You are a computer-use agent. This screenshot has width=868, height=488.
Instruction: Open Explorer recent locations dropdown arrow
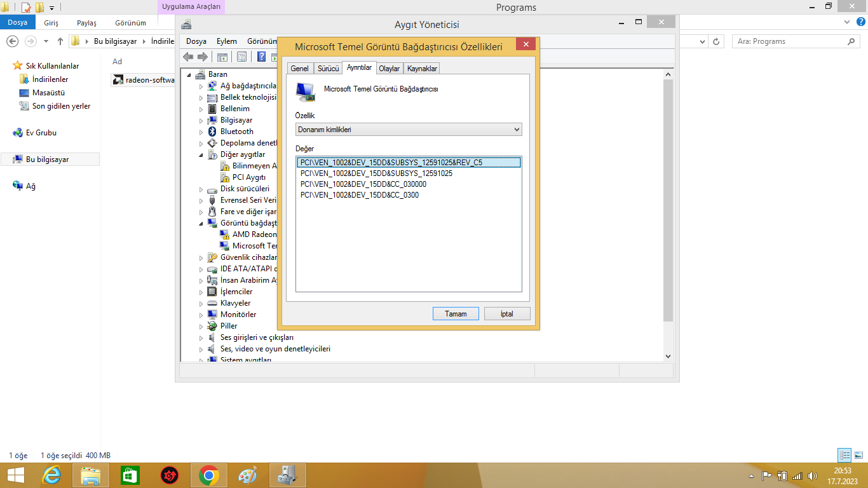[46, 41]
